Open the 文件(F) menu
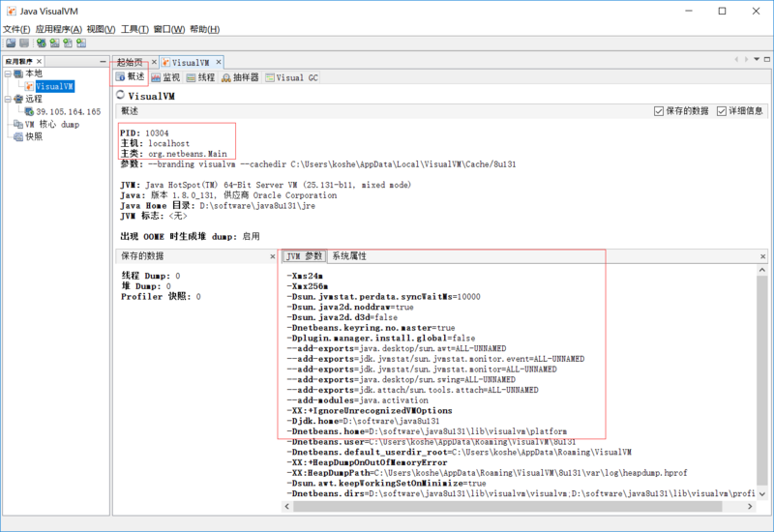Viewport: 774px width, 532px height. (x=16, y=29)
